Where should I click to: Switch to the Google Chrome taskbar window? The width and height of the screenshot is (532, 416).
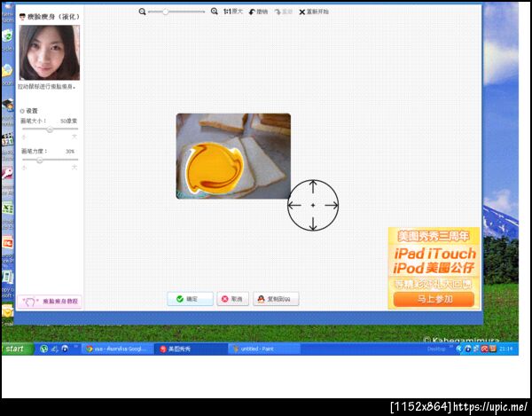point(117,349)
